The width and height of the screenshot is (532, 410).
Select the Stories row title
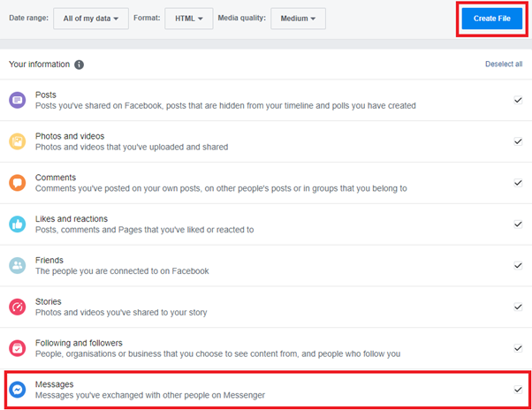(x=49, y=301)
